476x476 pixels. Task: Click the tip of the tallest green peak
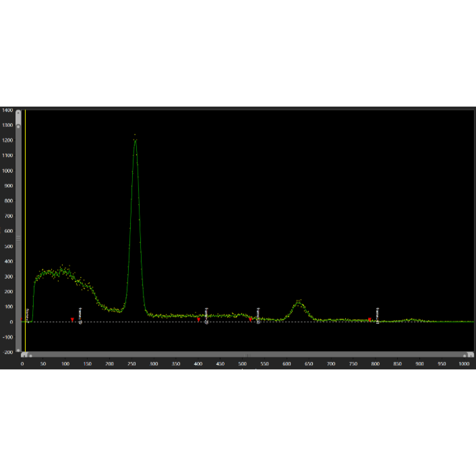pos(135,139)
